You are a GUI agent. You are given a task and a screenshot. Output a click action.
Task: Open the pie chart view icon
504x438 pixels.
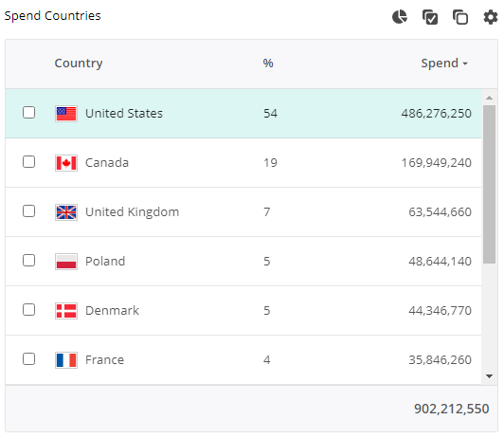point(400,17)
